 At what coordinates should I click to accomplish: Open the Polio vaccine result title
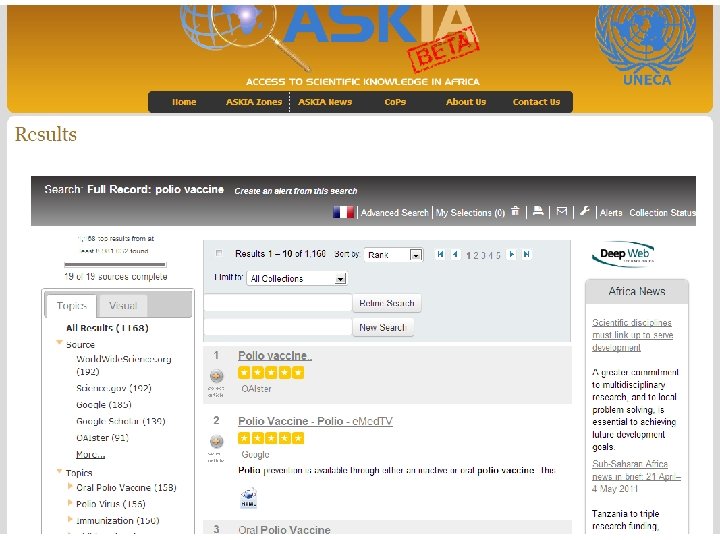(x=275, y=355)
